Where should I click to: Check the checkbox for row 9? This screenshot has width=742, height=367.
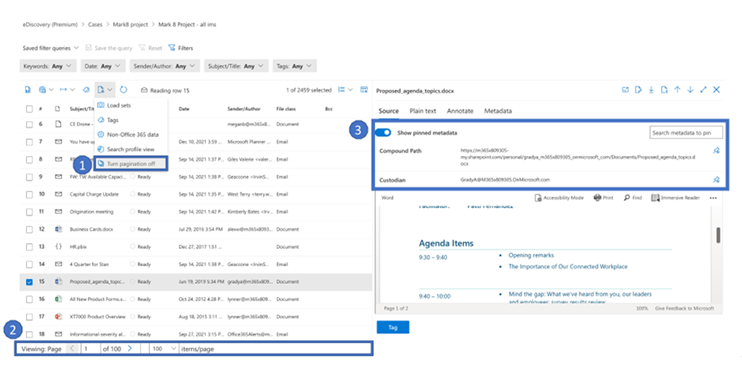[x=29, y=176]
